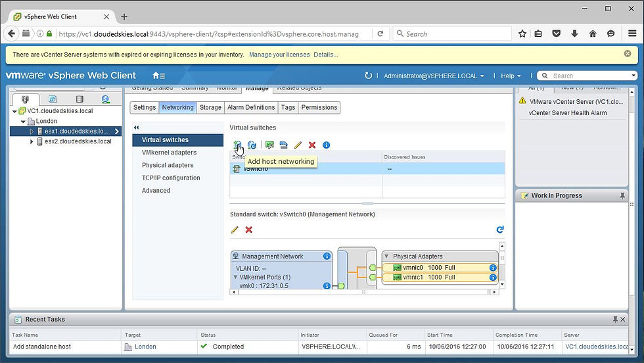This screenshot has width=644, height=363.
Task: Open the Settings sub-tab
Action: [x=145, y=107]
